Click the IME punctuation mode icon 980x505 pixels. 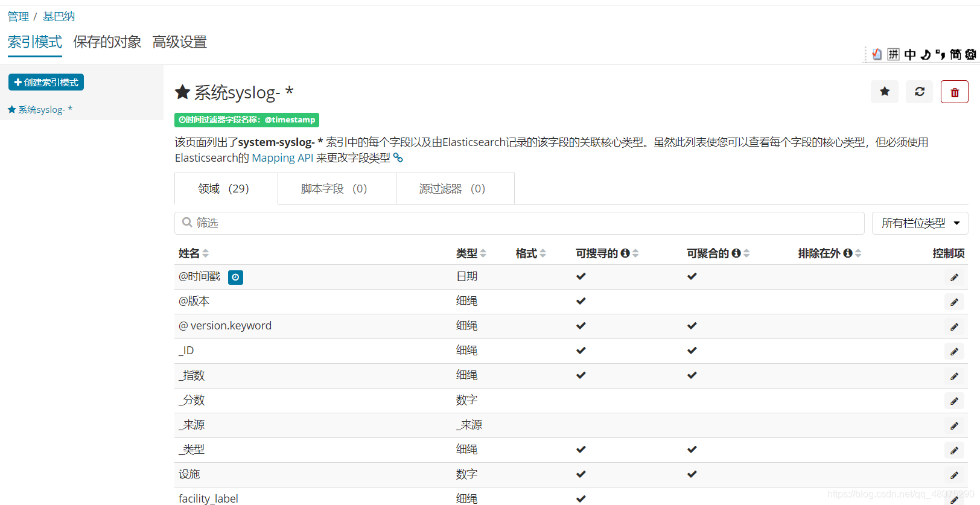click(x=940, y=54)
